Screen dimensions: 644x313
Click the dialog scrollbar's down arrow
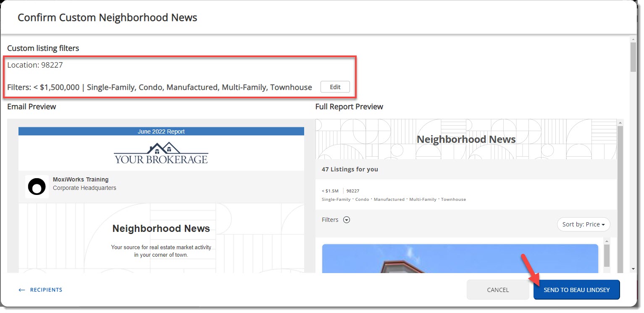coord(633,269)
